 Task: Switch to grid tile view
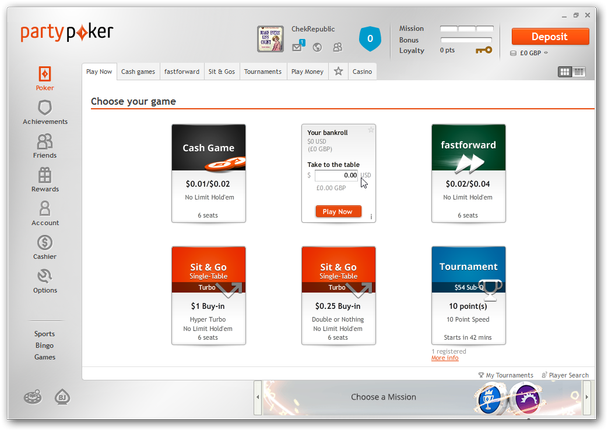click(x=565, y=72)
